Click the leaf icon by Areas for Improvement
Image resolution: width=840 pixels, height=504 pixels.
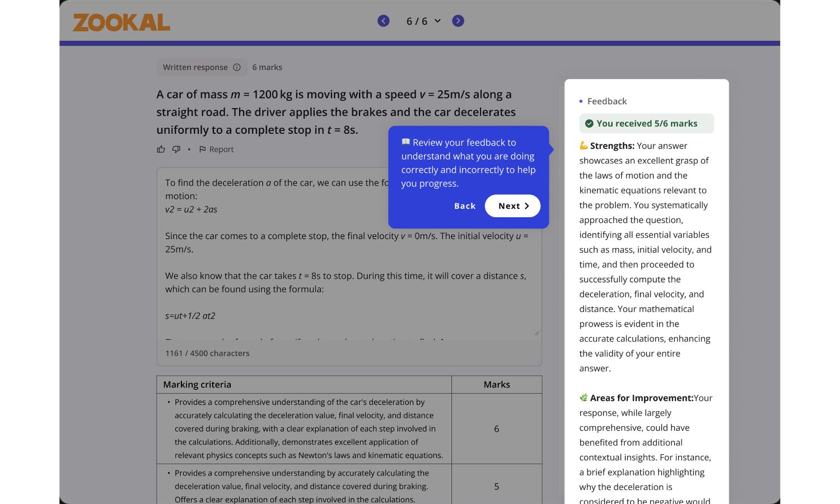[584, 398]
